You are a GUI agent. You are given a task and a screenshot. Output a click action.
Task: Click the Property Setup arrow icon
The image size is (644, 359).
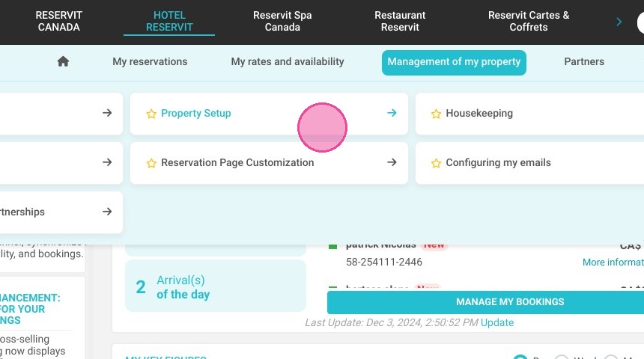[x=392, y=113]
